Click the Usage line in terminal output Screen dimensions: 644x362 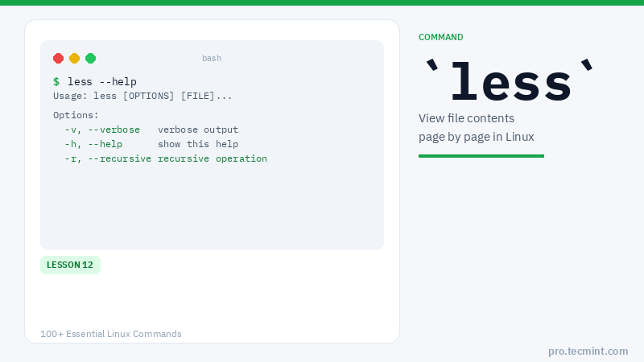pyautogui.click(x=142, y=96)
